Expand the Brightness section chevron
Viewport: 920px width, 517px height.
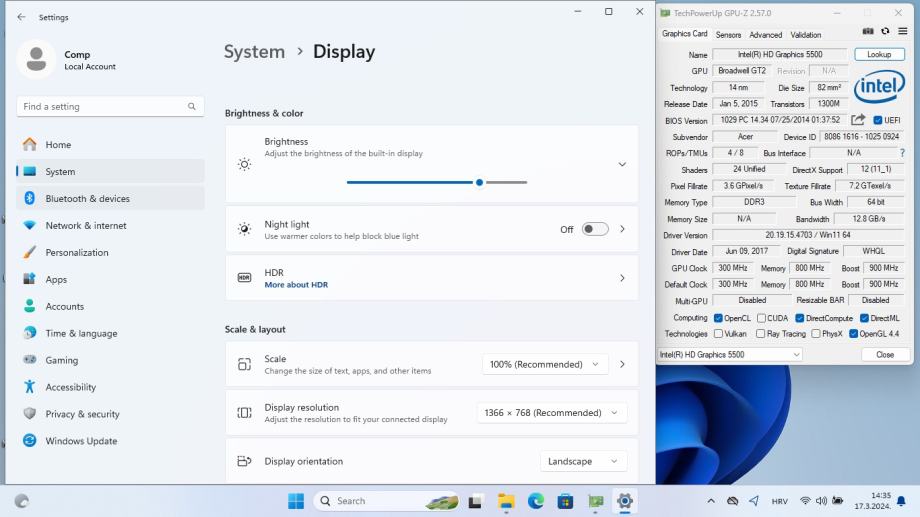point(622,164)
